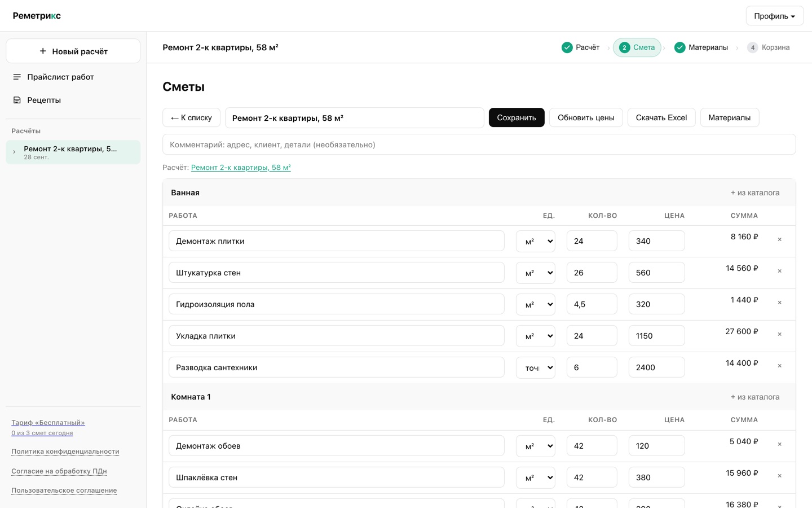
Task: Delete the Шпаклёвка стен row
Action: coord(780,476)
